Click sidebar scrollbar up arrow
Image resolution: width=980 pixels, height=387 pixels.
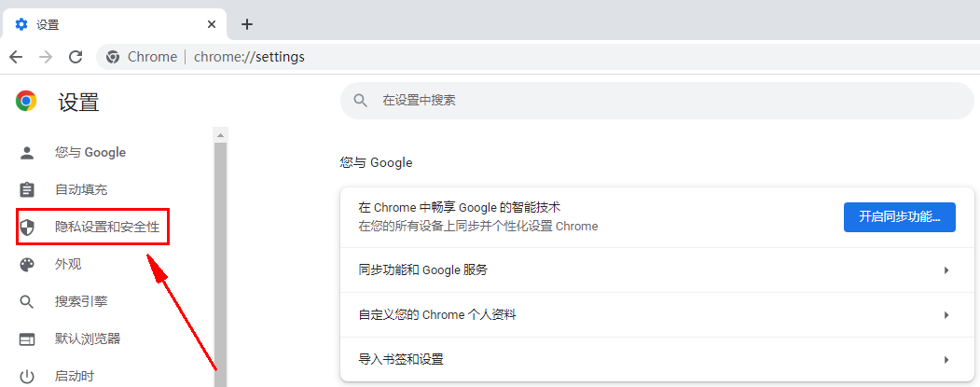click(x=220, y=134)
